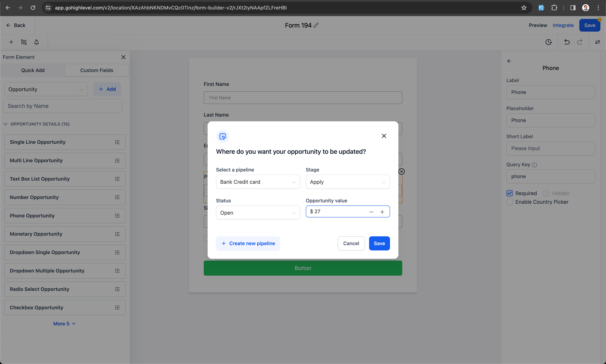Open the form settings sliders icon
This screenshot has width=606, height=364.
(597, 42)
